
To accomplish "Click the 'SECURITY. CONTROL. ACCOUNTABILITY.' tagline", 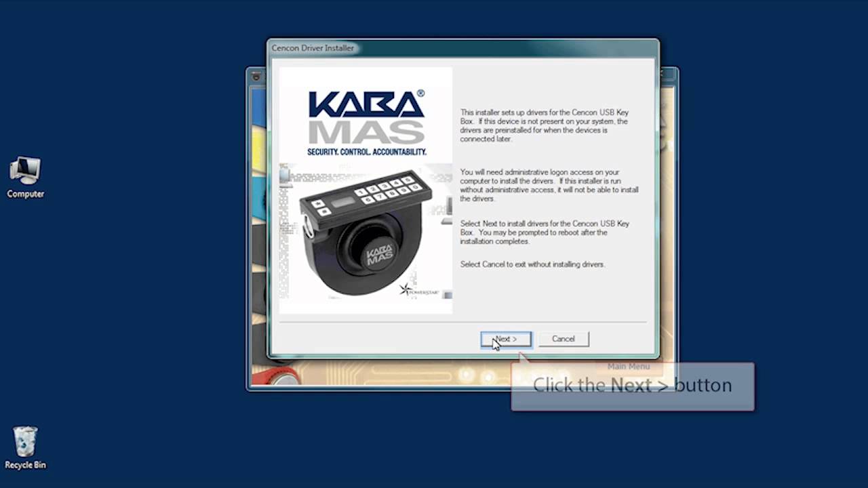I will point(367,152).
